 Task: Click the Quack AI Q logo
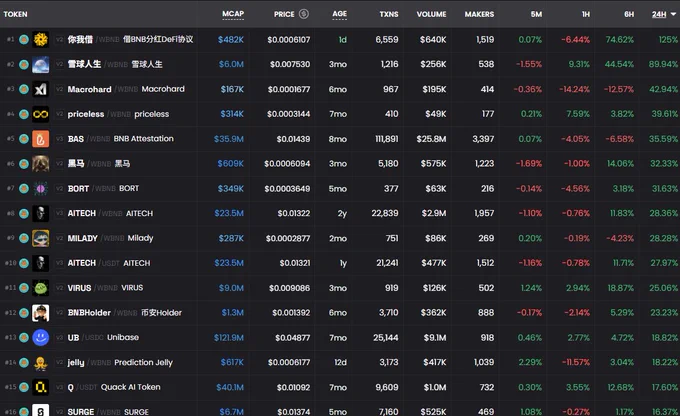coord(40,387)
